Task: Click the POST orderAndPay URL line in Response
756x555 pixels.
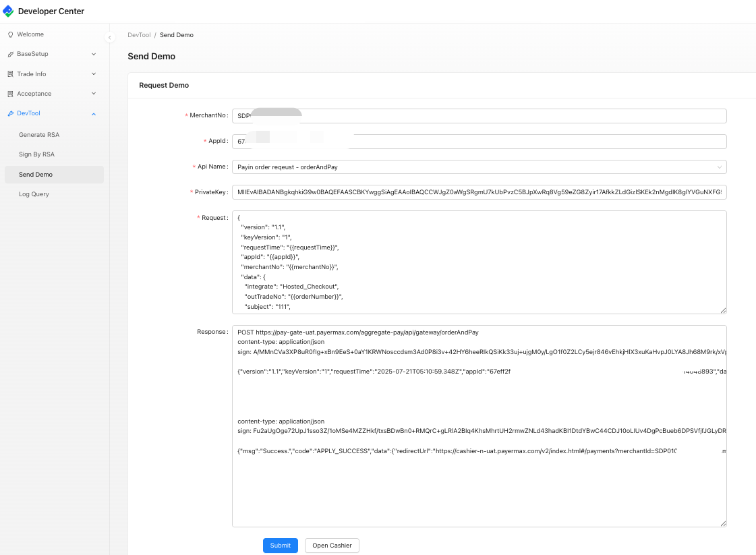Action: point(357,332)
